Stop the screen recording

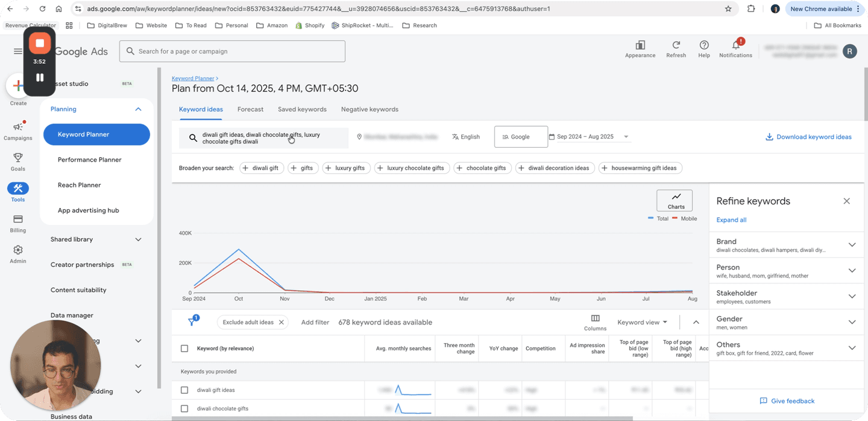pyautogui.click(x=40, y=43)
